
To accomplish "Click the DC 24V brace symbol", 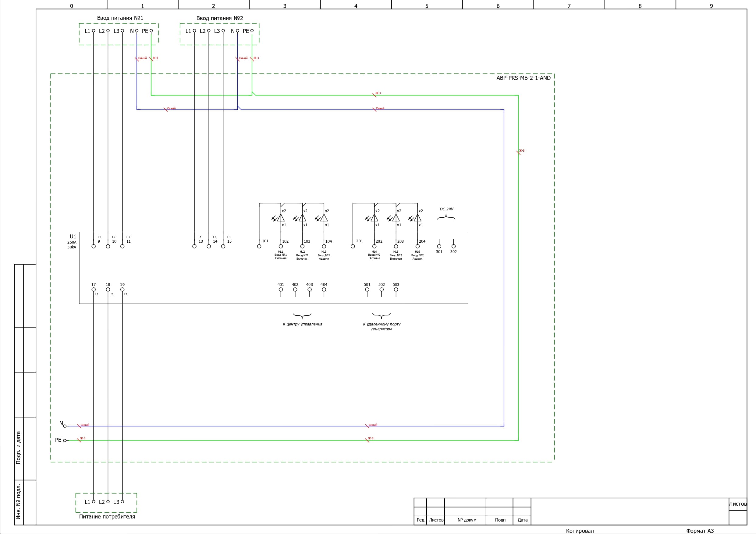I will (446, 217).
